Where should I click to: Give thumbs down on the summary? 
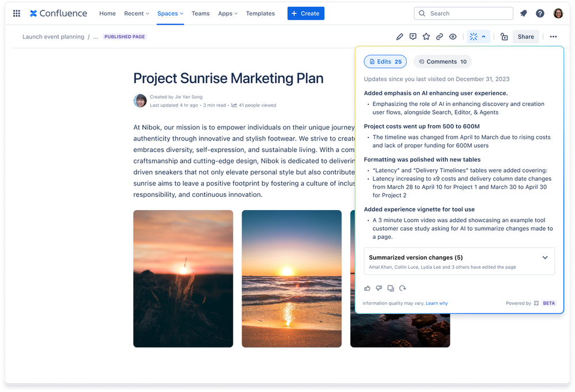(x=379, y=288)
